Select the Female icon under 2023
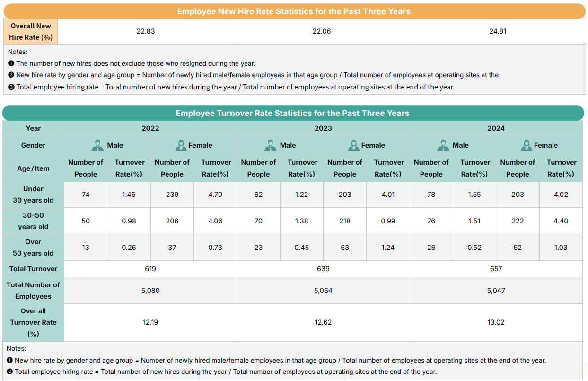The width and height of the screenshot is (588, 381). [x=354, y=145]
